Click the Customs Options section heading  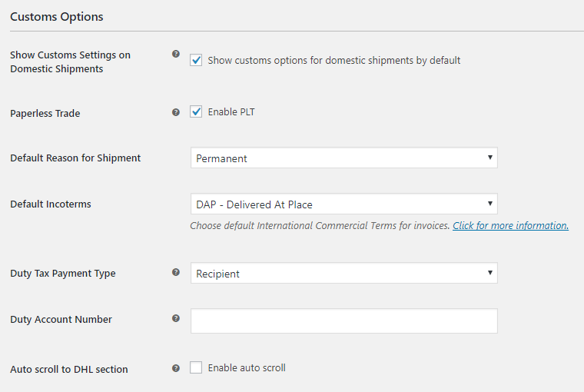[x=57, y=16]
